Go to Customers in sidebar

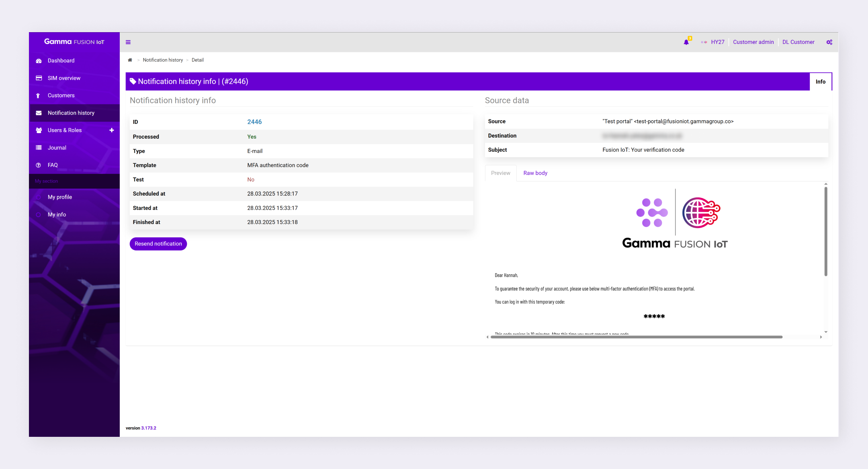(61, 95)
